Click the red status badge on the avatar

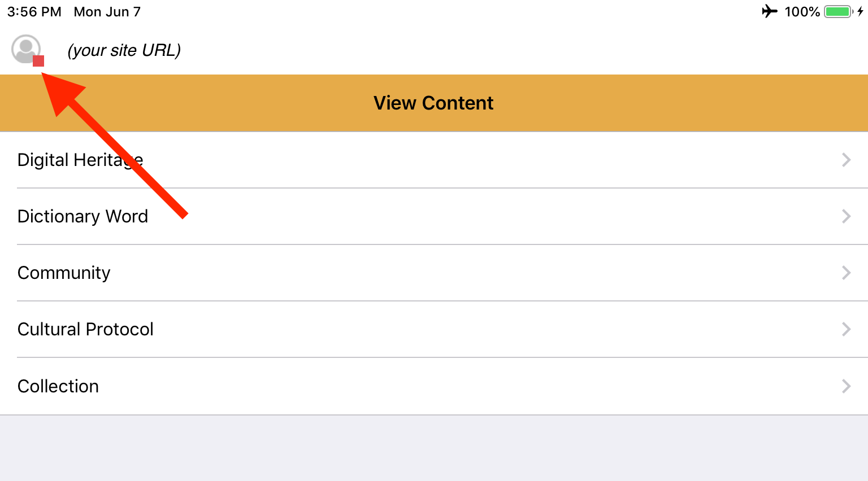[x=38, y=61]
